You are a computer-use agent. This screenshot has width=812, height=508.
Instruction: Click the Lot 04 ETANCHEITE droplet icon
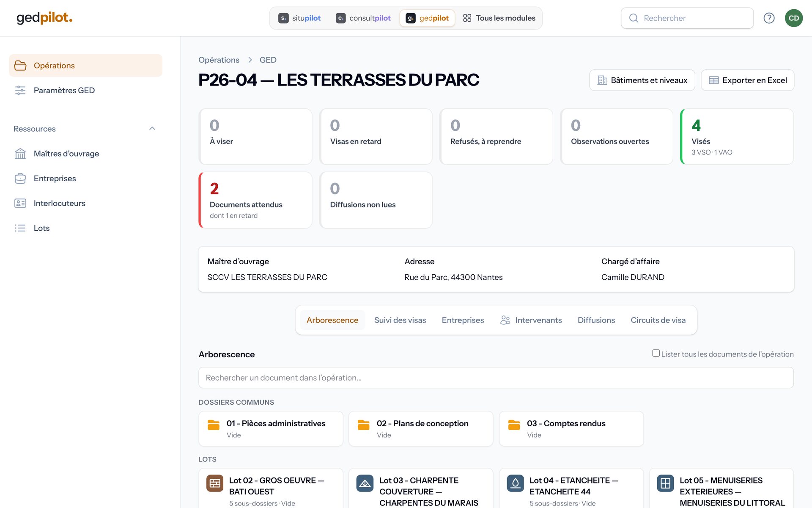(515, 483)
